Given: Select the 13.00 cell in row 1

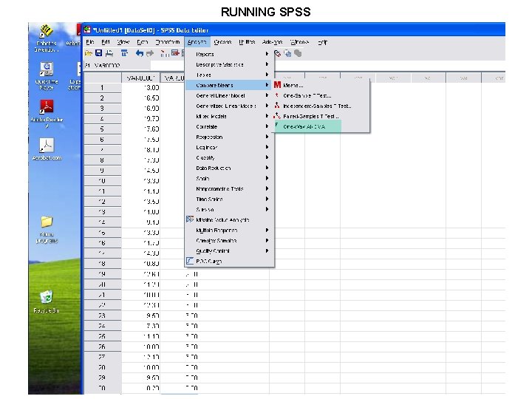Looking at the screenshot, I should point(141,87).
